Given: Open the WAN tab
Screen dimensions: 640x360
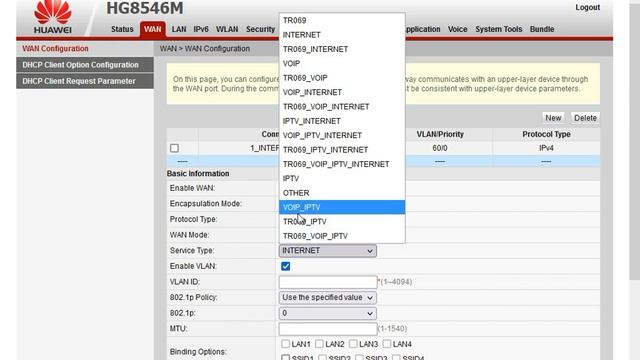Looking at the screenshot, I should point(153,29).
